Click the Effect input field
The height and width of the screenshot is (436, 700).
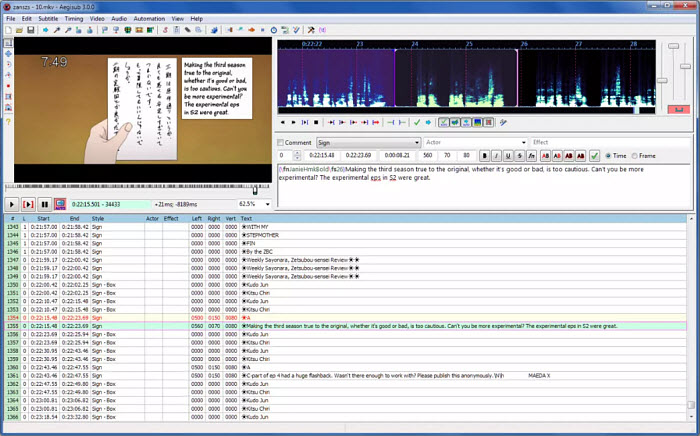point(610,142)
